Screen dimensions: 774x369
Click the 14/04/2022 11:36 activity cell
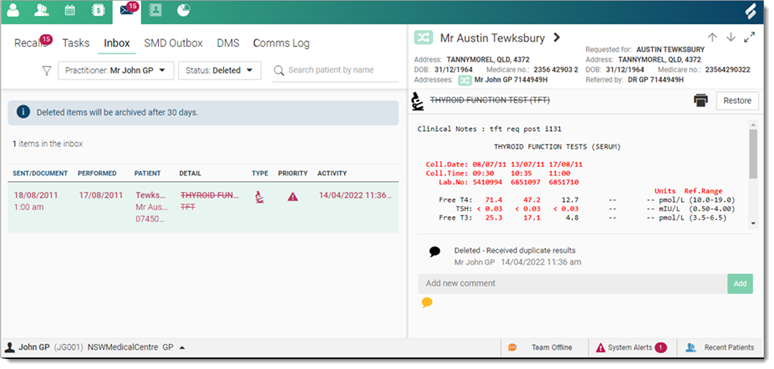tap(355, 195)
